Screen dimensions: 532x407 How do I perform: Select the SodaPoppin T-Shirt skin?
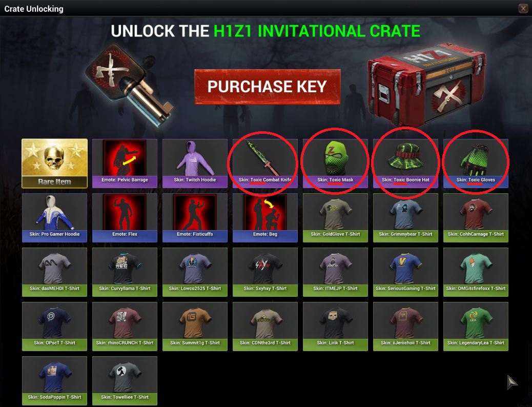(x=55, y=380)
